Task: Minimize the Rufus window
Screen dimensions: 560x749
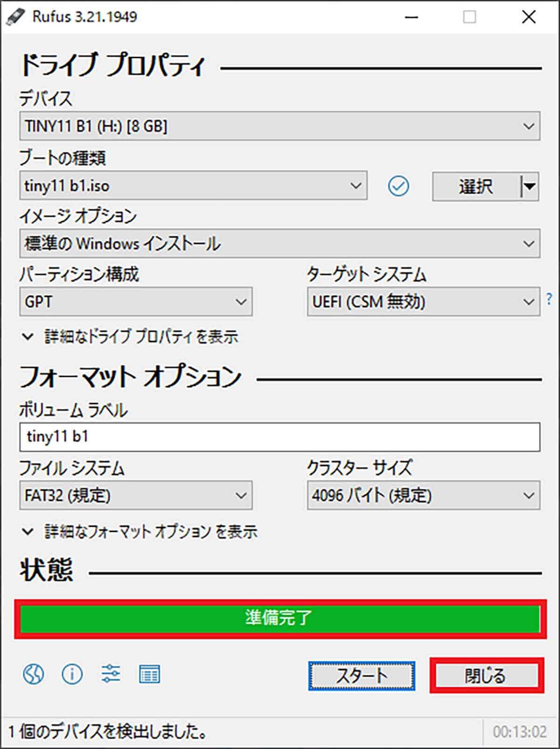Action: [x=411, y=17]
